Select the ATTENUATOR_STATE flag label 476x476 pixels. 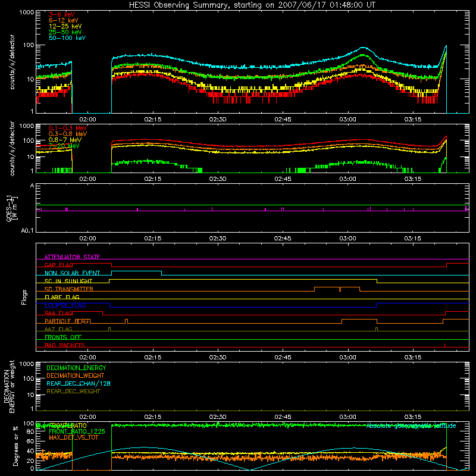(x=72, y=257)
